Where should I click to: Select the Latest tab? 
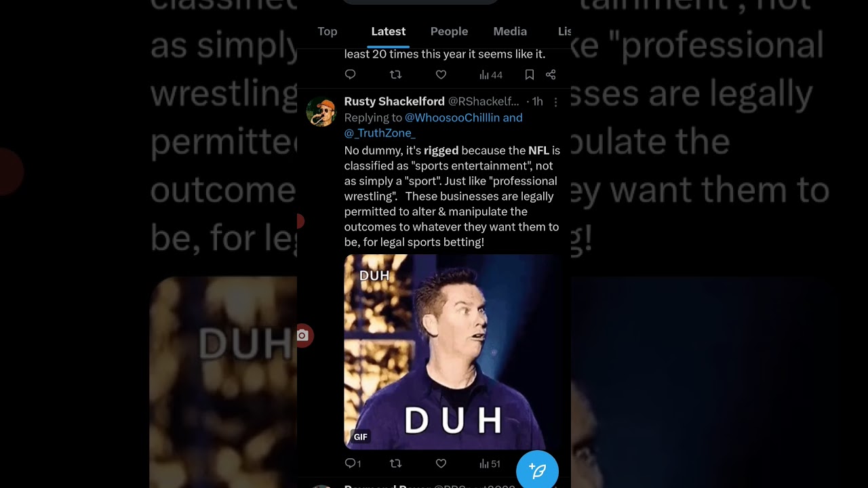pyautogui.click(x=389, y=31)
